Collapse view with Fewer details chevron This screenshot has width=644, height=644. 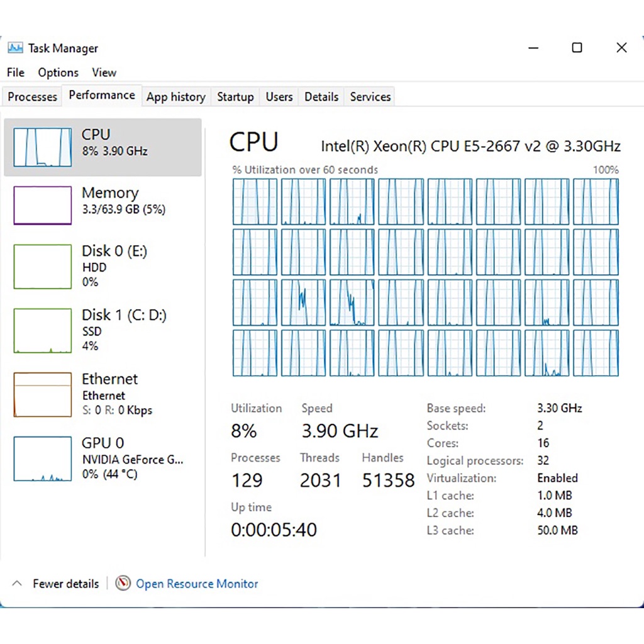18,584
